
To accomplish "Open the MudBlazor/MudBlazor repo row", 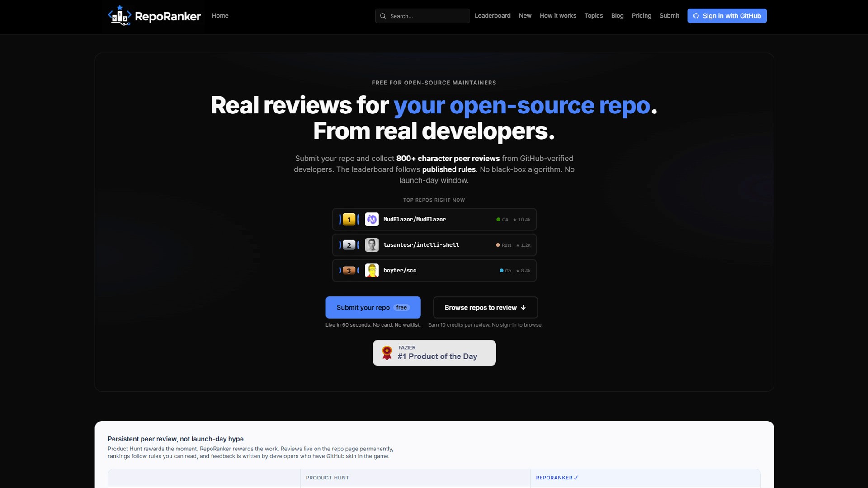I will coord(434,220).
